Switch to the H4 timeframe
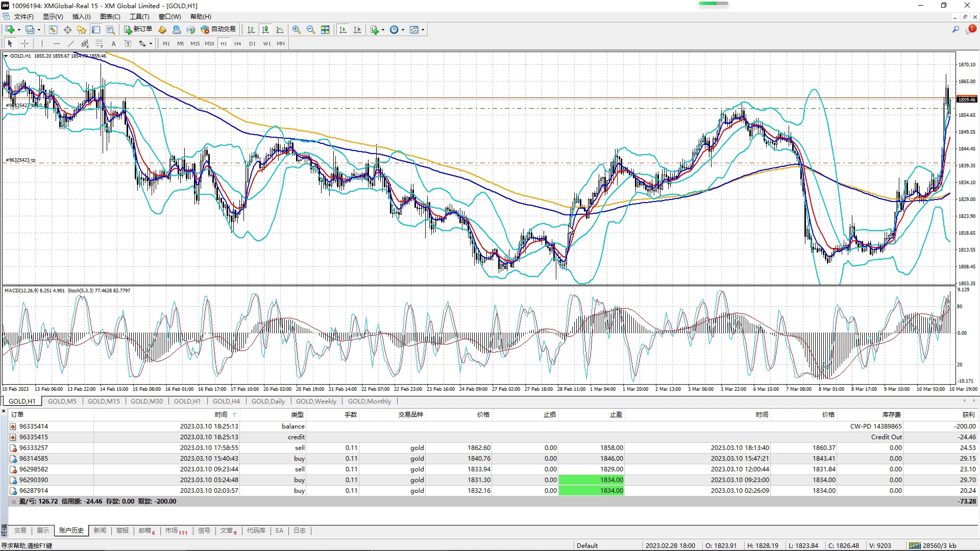The image size is (980, 551). (x=237, y=44)
